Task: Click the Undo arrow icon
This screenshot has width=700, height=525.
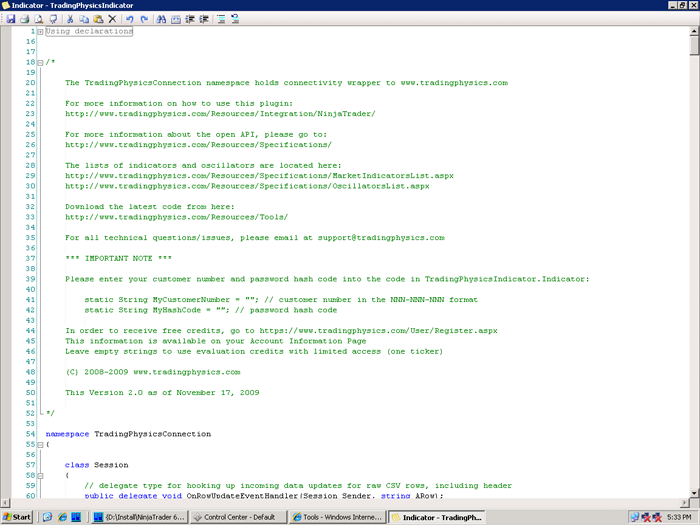Action: point(131,19)
